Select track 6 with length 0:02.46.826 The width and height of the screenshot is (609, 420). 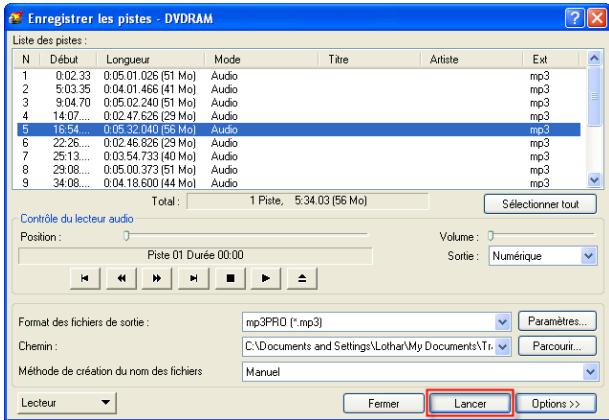tap(299, 143)
